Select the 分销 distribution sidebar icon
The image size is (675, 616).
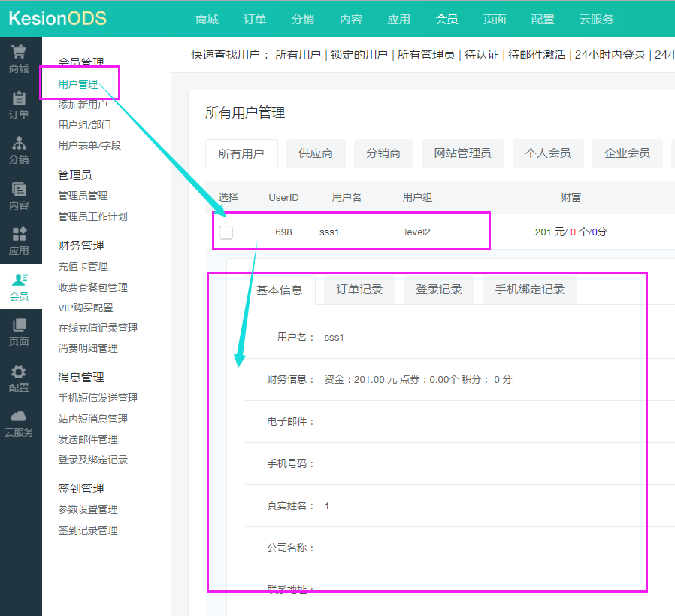click(x=19, y=144)
